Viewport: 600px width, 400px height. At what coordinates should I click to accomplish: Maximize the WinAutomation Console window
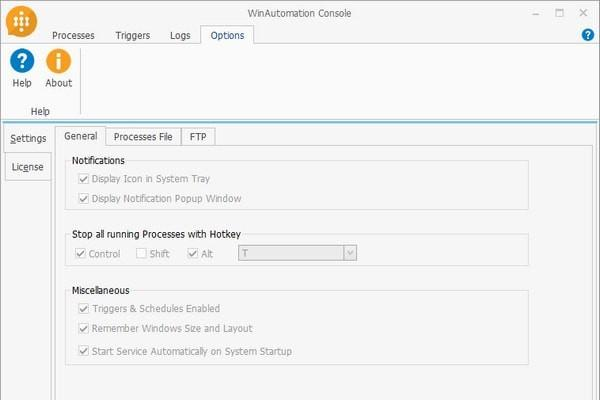[x=559, y=13]
